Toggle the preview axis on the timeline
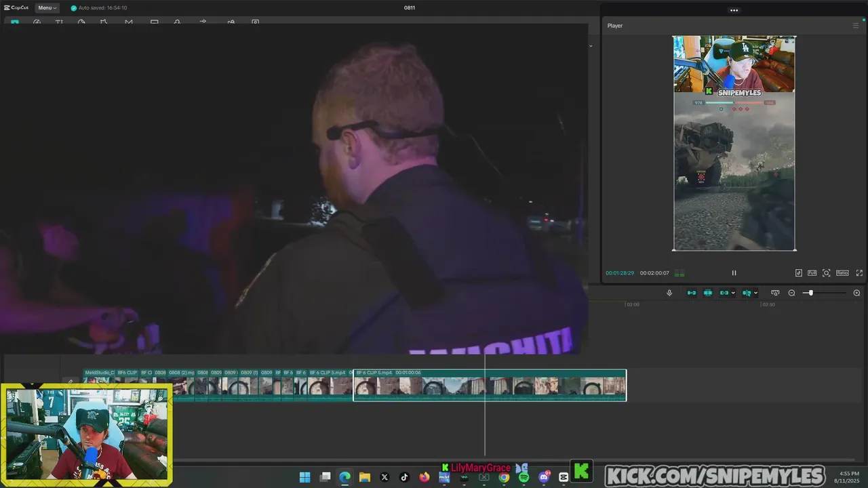868x488 pixels. (747, 293)
